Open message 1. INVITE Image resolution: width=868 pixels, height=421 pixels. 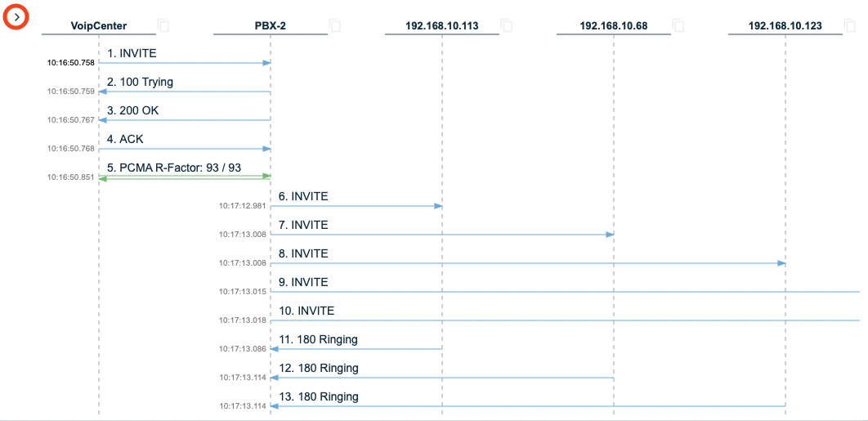pos(132,54)
